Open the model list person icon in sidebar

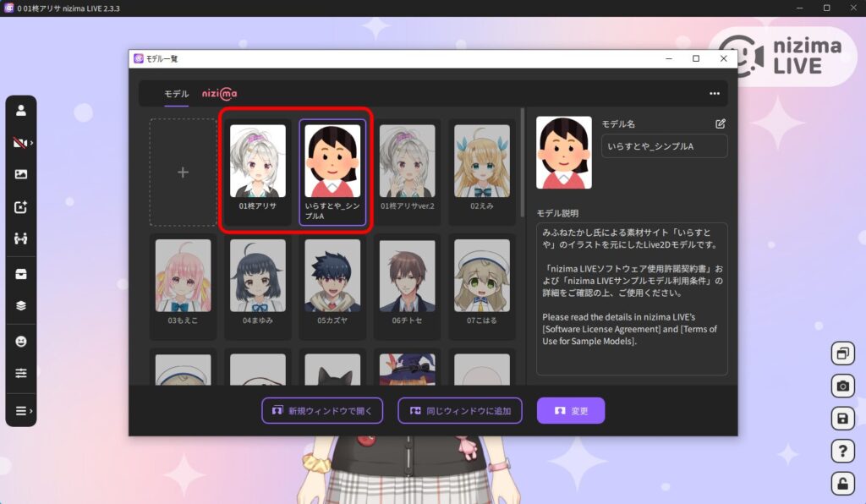tap(21, 111)
